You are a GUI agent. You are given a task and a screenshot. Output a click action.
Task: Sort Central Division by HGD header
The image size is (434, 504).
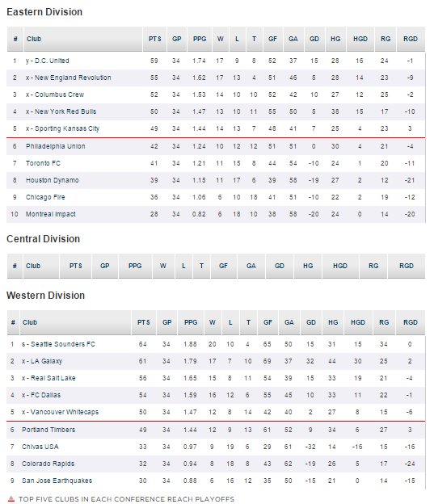340,266
